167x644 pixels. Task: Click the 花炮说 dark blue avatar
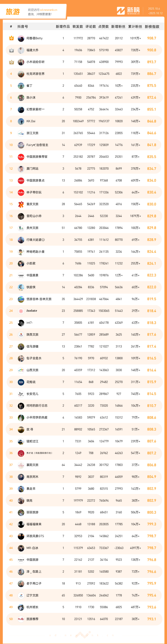point(21,382)
